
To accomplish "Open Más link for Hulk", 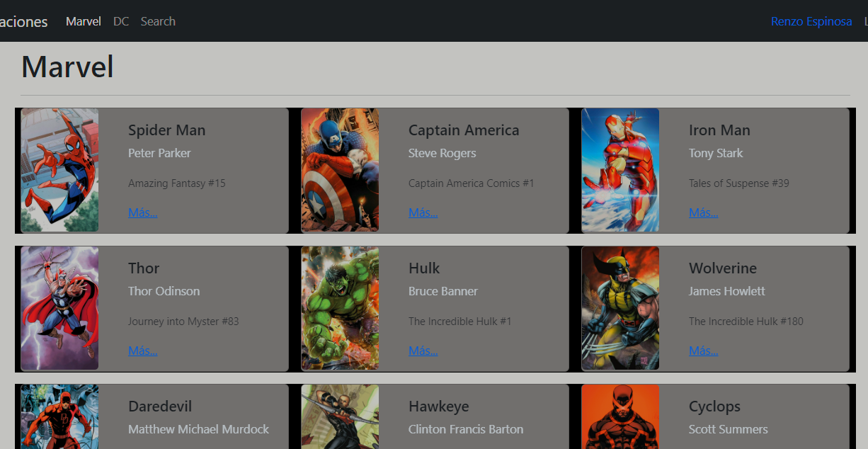I will tap(423, 351).
